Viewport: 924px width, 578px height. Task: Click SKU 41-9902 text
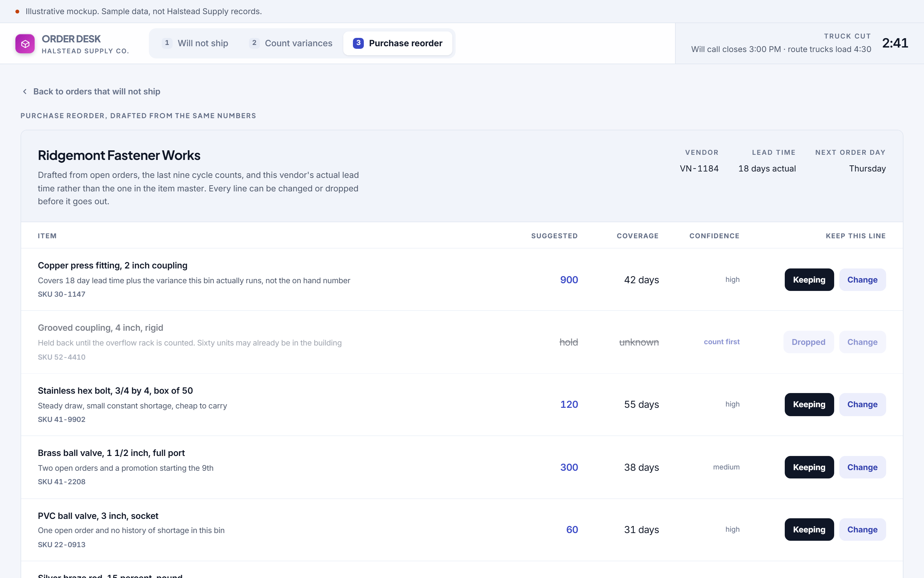pos(62,419)
